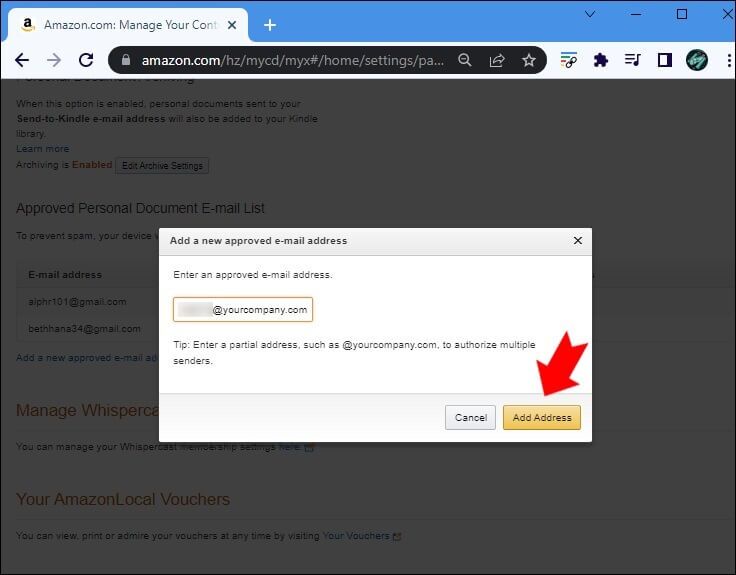Open the profile avatar icon
This screenshot has width=736, height=575.
click(x=697, y=60)
